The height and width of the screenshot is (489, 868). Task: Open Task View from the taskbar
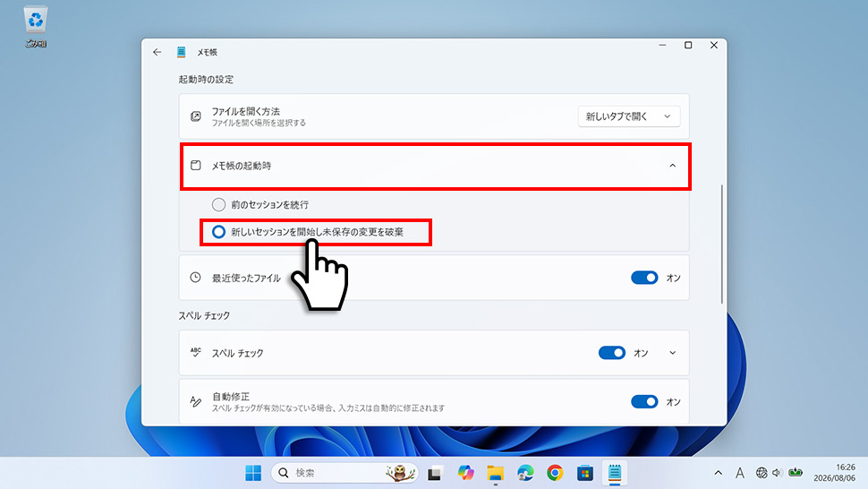click(435, 473)
